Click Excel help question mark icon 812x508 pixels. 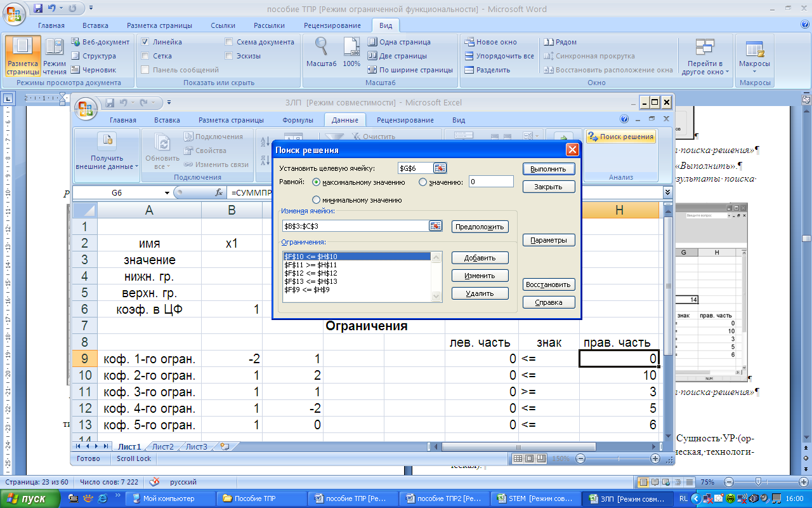pos(624,119)
